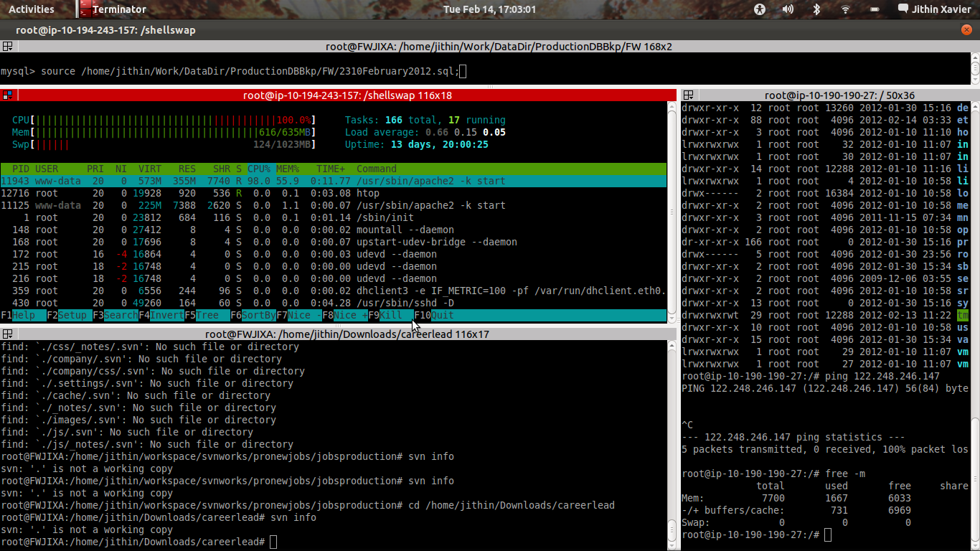Sort htop by the MEM% column header
The width and height of the screenshot is (980, 551).
(x=288, y=169)
